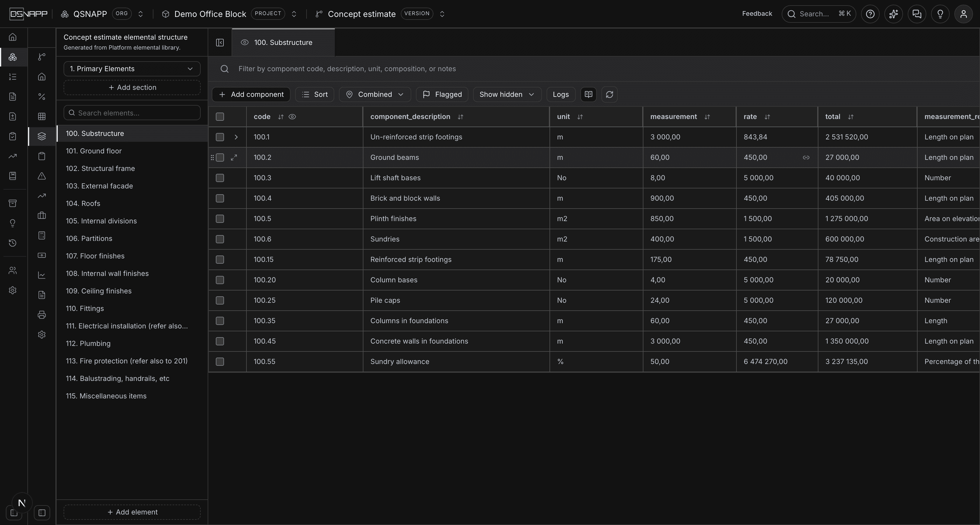The height and width of the screenshot is (525, 980).
Task: Toggle eye icon in code column header
Action: [292, 117]
